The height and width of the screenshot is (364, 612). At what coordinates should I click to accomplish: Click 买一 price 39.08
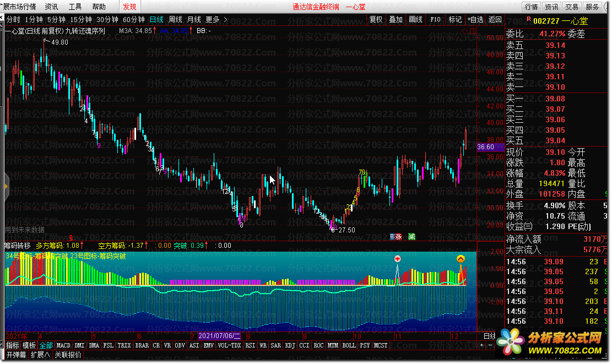point(555,99)
